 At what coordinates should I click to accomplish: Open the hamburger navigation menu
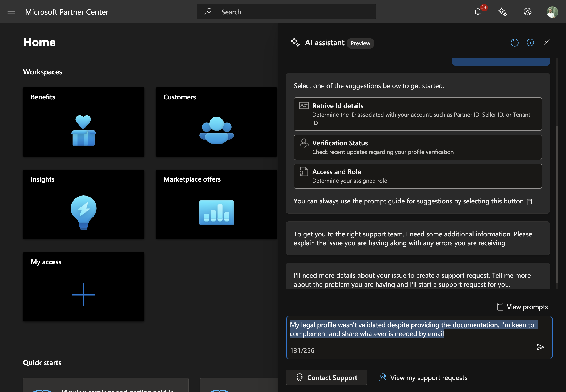point(11,12)
